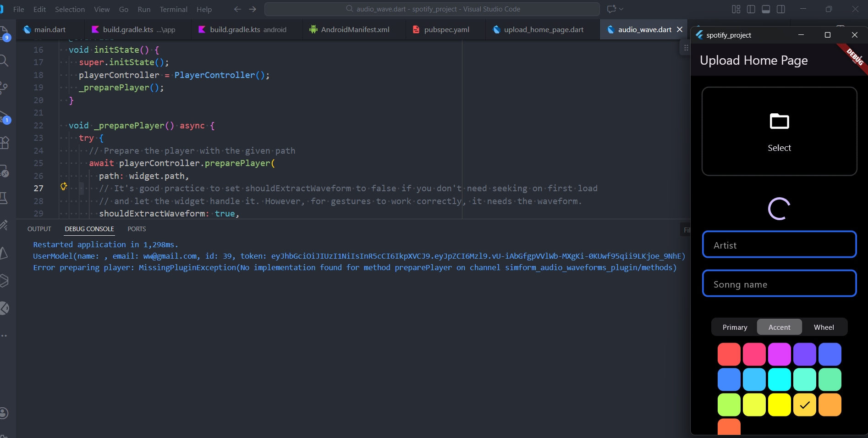
Task: Switch to the AndroidManifest.xml tab
Action: [355, 29]
